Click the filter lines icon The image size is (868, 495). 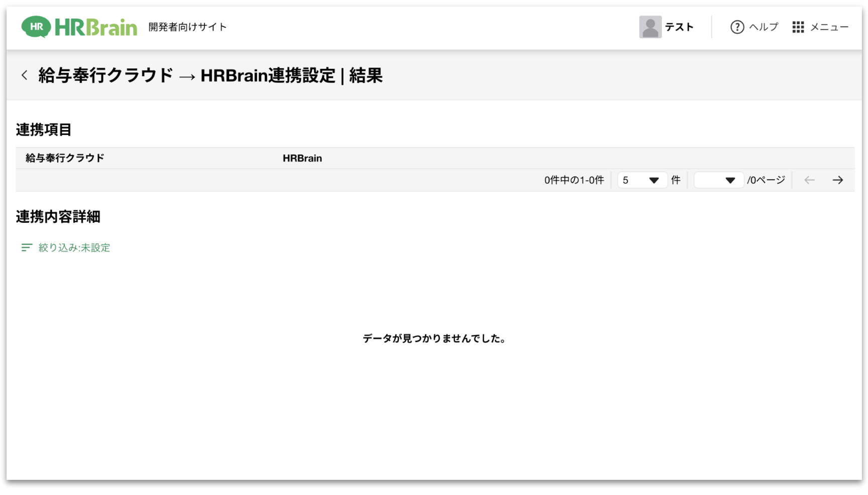click(27, 247)
